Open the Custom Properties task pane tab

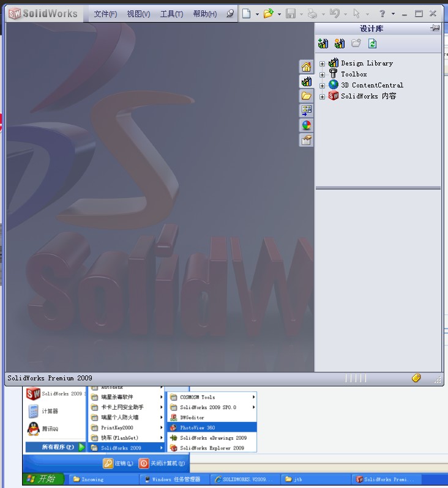coord(306,140)
